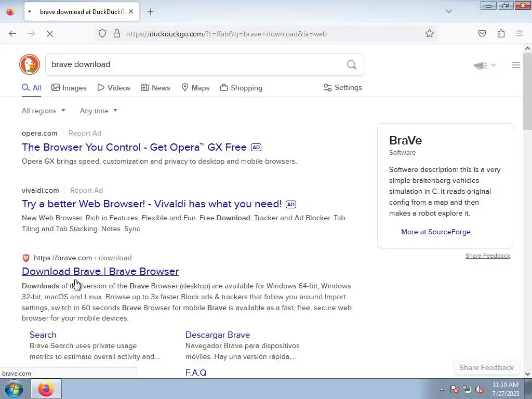
Task: Switch to Shopping results tab
Action: pyautogui.click(x=241, y=88)
